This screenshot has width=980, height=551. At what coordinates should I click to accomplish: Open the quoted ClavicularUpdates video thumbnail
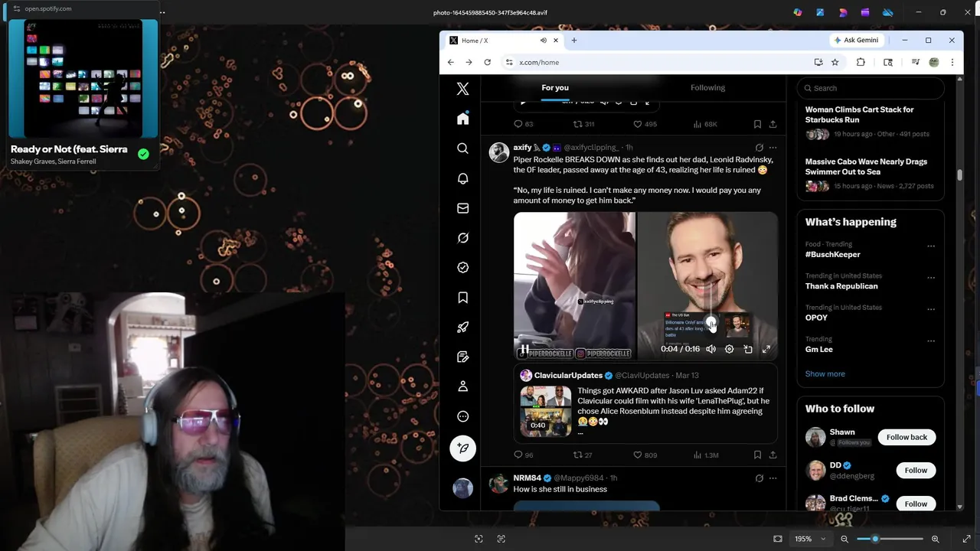[x=545, y=411]
